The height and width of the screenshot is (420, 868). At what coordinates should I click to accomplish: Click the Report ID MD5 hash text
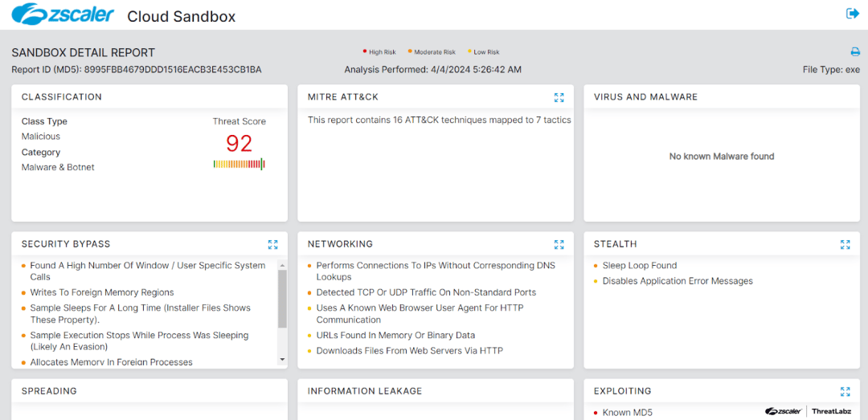tap(173, 70)
